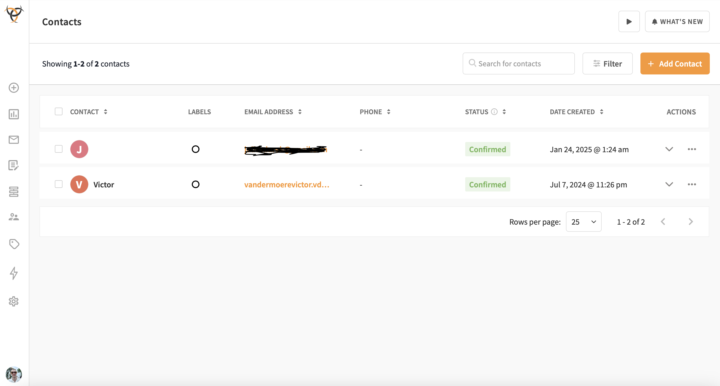The image size is (720, 386).
Task: Click the J contact avatar
Action: (79, 149)
